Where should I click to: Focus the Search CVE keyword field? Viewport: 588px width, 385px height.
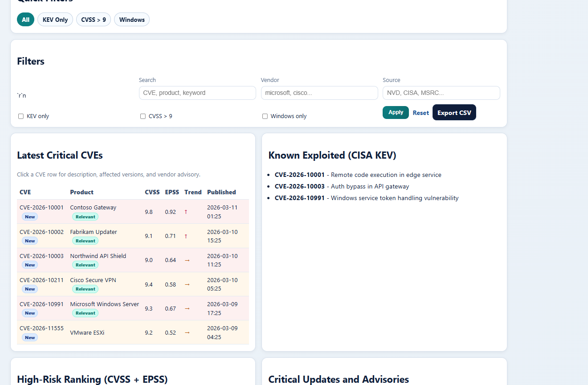pos(197,93)
